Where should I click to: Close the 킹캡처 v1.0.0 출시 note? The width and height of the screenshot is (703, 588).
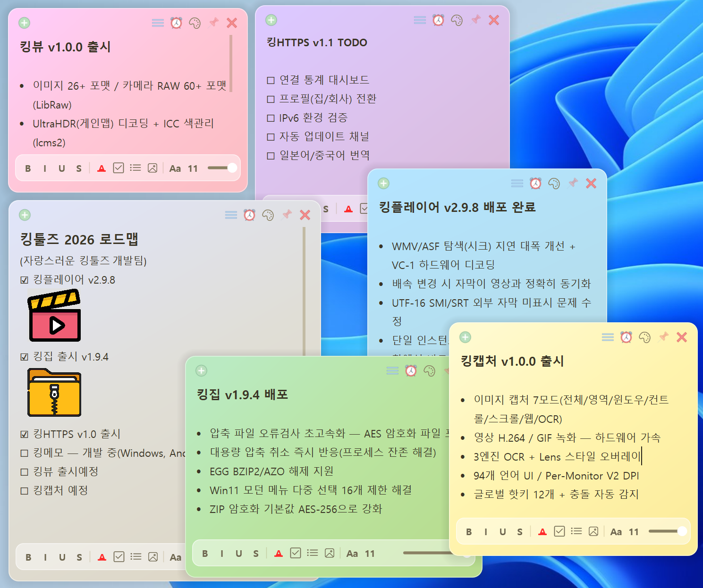click(682, 337)
